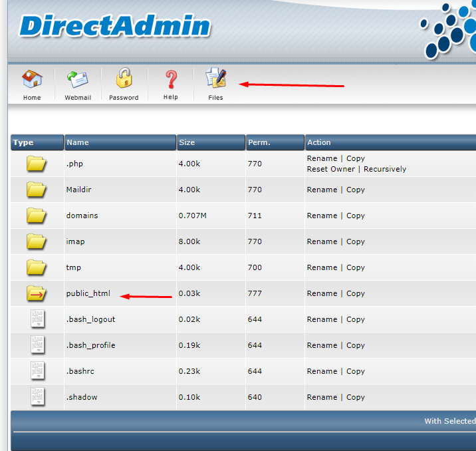Copy the imap folder
The image size is (476, 451).
pos(356,242)
